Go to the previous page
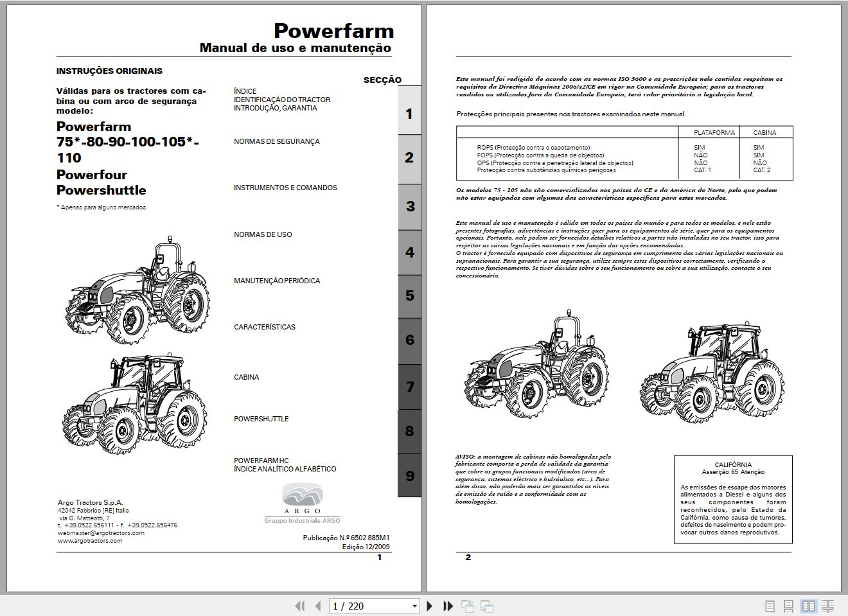Image resolution: width=848 pixels, height=616 pixels. coord(317,606)
